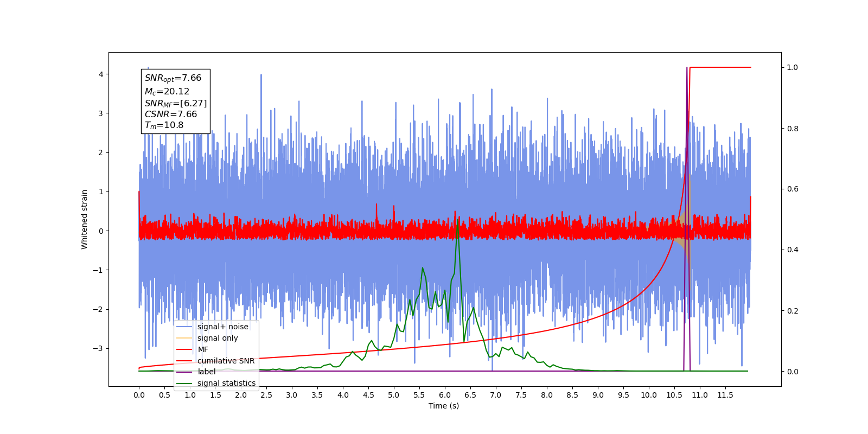868x434 pixels.
Task: Click the 'Whitened strain' y-axis label
Action: (85, 219)
